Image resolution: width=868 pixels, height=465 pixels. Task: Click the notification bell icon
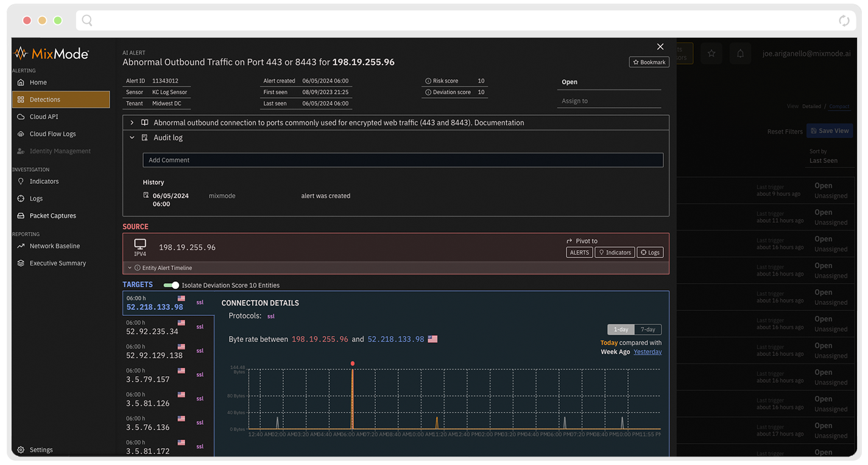pyautogui.click(x=740, y=54)
